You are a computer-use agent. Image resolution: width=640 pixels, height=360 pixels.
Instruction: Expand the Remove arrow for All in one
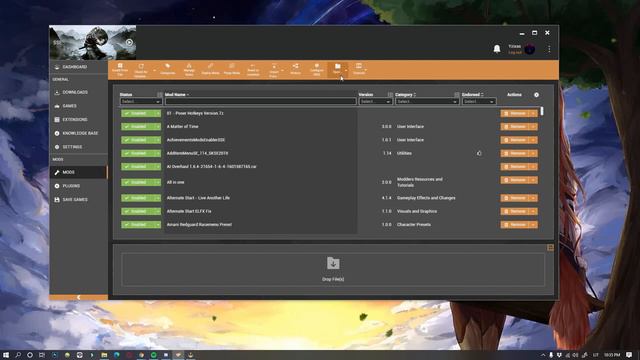[533, 180]
